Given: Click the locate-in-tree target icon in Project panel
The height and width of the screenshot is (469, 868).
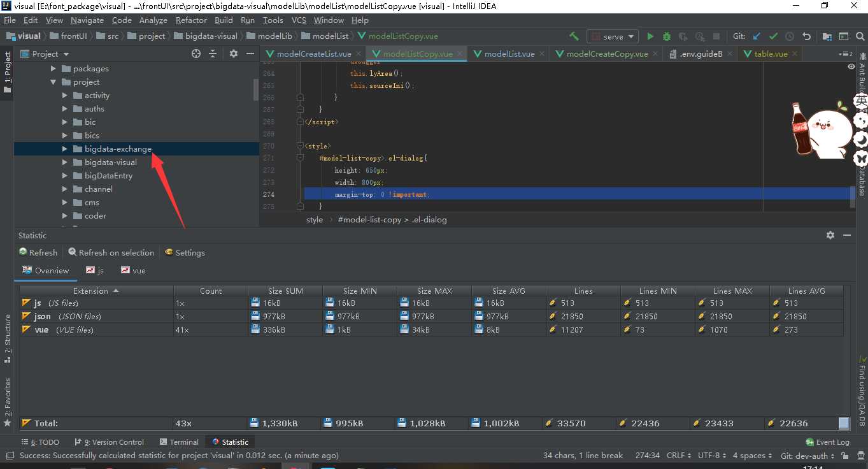Looking at the screenshot, I should (196, 54).
